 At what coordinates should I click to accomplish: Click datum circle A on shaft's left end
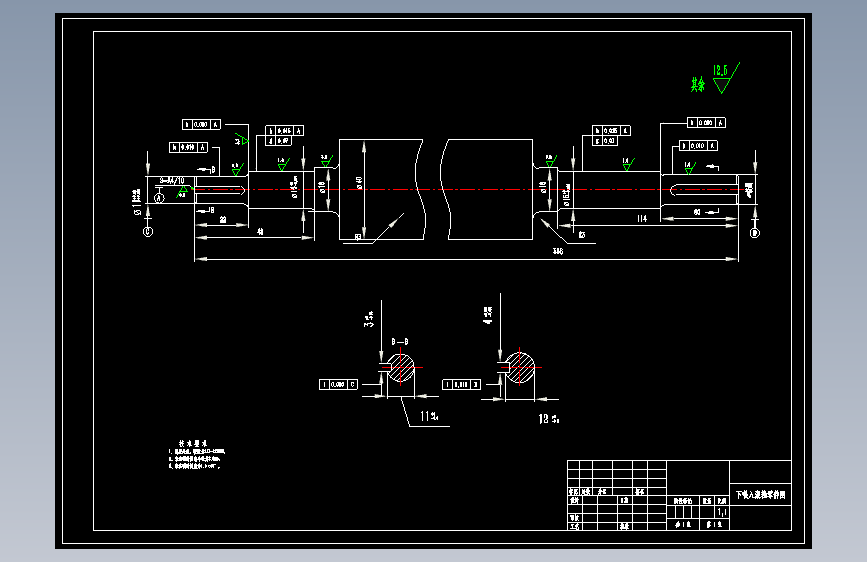[159, 197]
